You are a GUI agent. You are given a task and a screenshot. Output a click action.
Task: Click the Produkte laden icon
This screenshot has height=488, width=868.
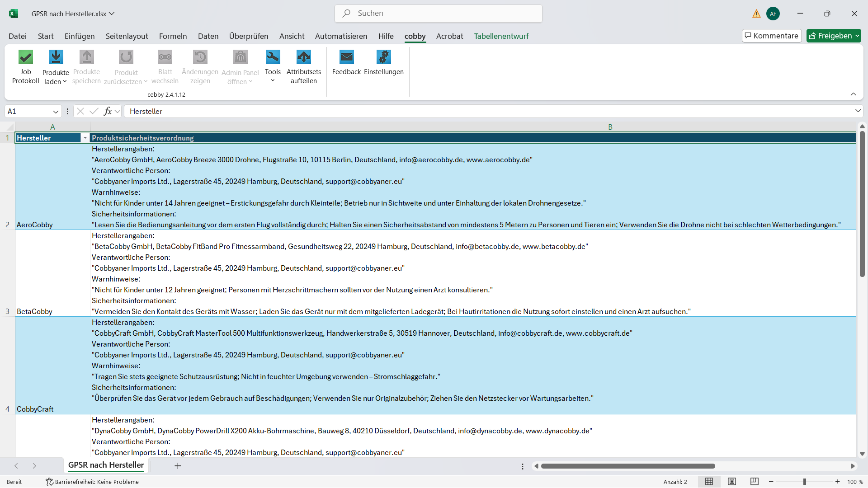[56, 57]
